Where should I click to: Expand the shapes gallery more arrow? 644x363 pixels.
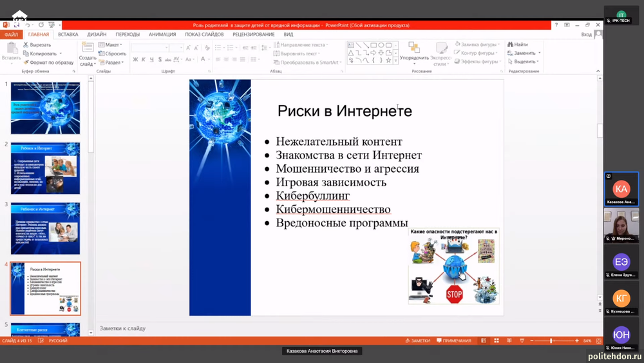click(x=395, y=61)
